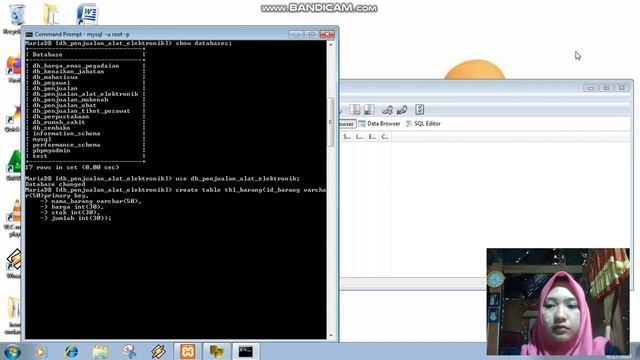
Task: Close the Command Prompt window
Action: coord(327,34)
